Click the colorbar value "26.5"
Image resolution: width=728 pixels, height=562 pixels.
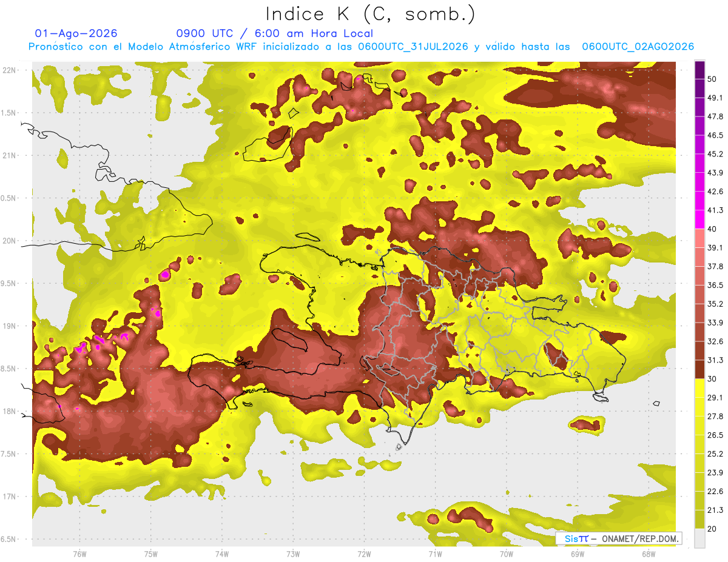tap(715, 435)
